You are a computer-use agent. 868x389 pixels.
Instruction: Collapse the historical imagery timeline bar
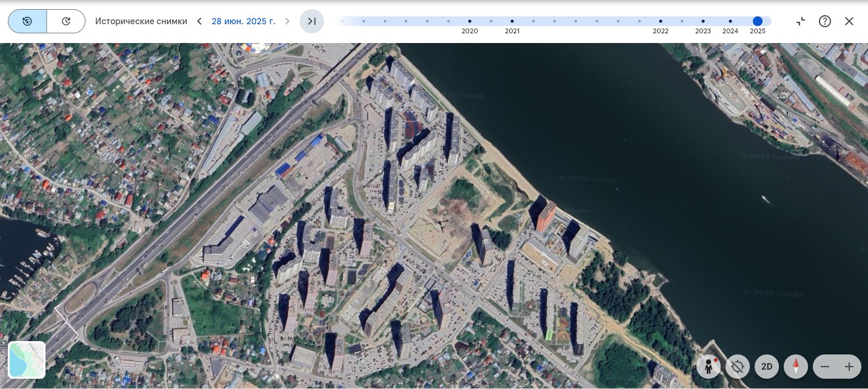(x=801, y=21)
